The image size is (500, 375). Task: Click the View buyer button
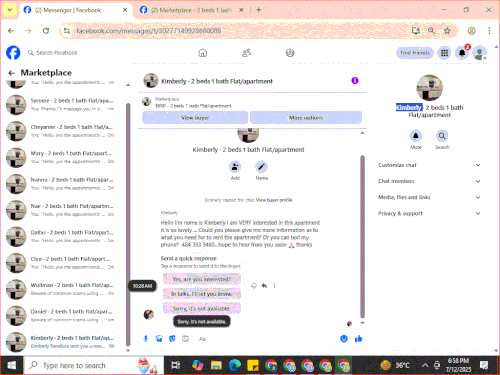pyautogui.click(x=195, y=118)
